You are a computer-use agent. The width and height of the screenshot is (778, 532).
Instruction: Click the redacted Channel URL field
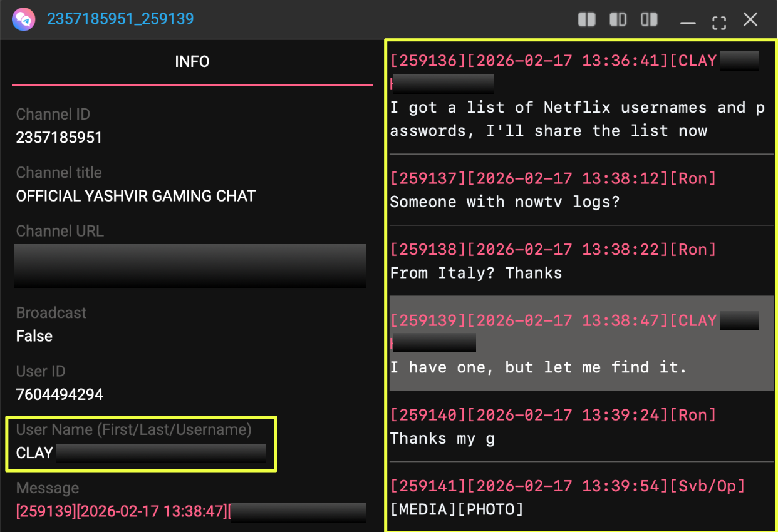tap(190, 266)
